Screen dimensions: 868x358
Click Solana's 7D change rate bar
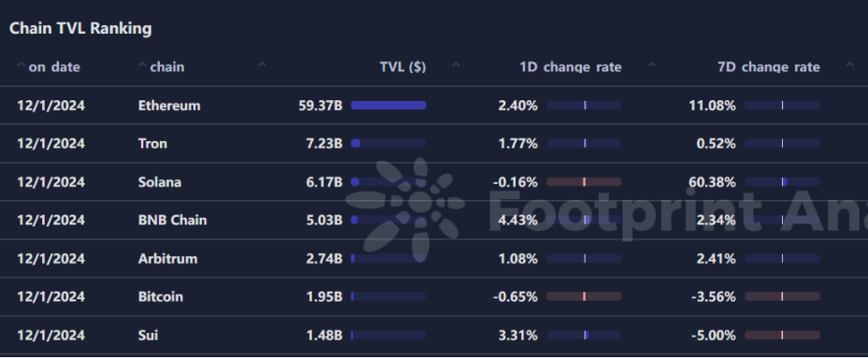[782, 181]
